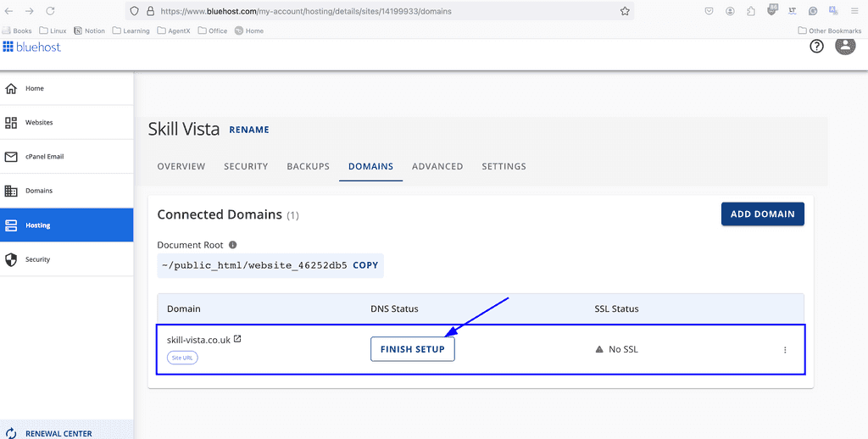Click the Pocket save icon

pos(709,11)
